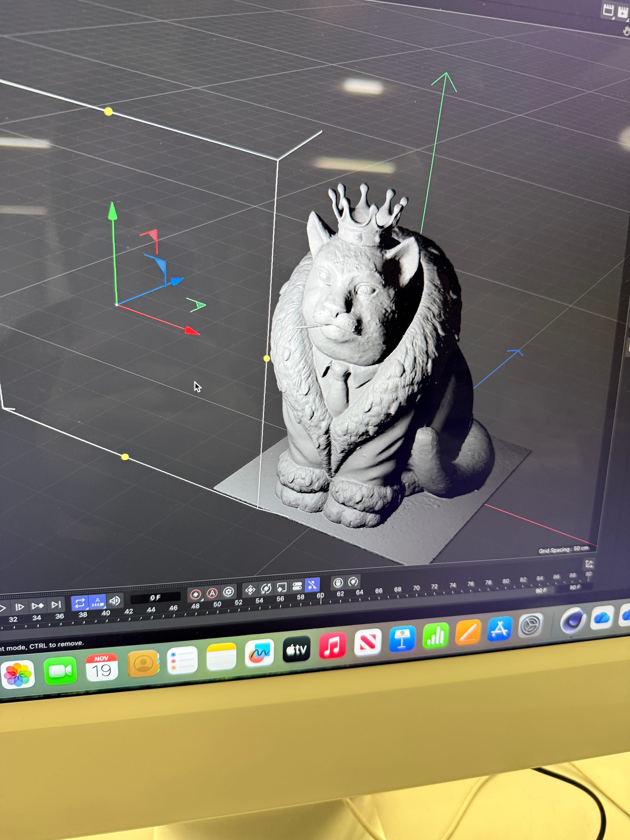
Task: Open keyframe settings gear icon in timeline
Action: (x=228, y=591)
